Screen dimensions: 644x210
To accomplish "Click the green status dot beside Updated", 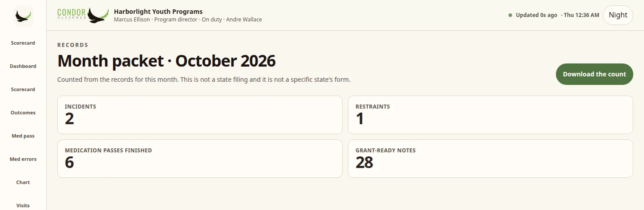I will (510, 15).
